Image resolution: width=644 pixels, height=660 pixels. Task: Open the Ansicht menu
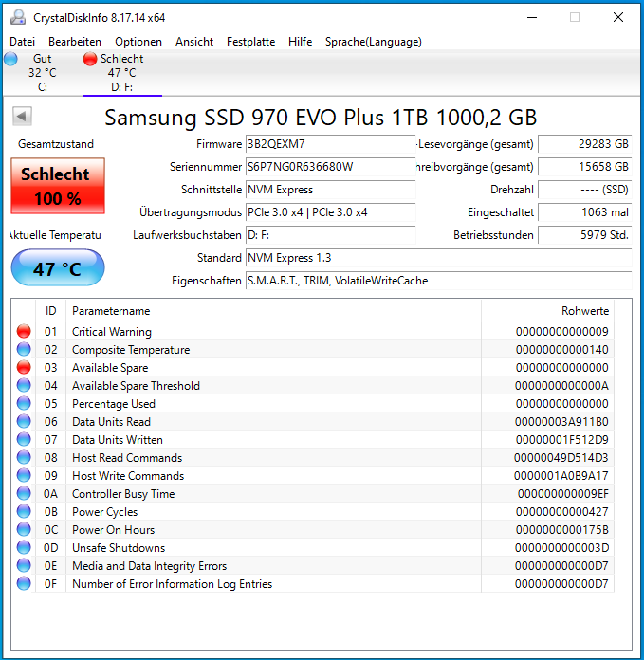[x=194, y=42]
